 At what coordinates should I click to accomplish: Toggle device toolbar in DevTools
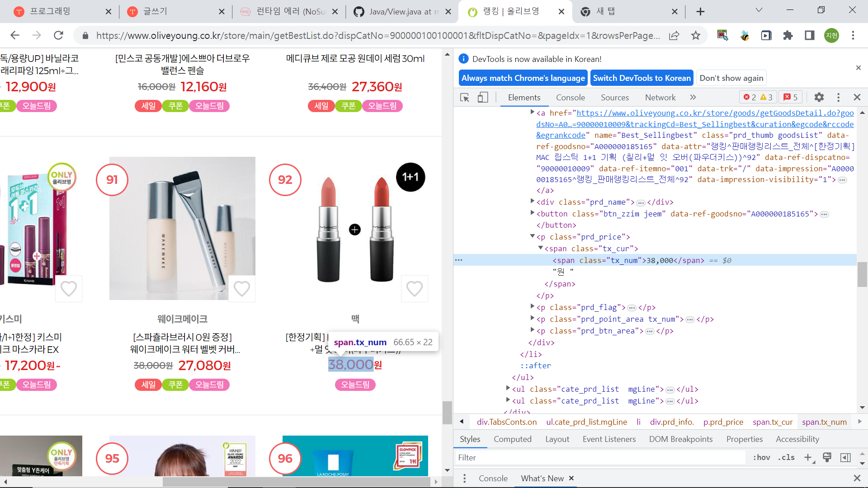(x=483, y=97)
